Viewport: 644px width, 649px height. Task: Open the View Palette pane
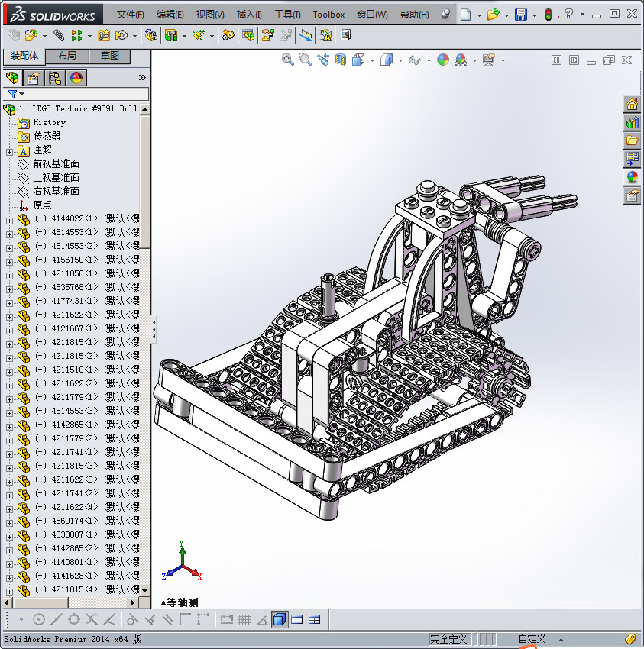[632, 159]
